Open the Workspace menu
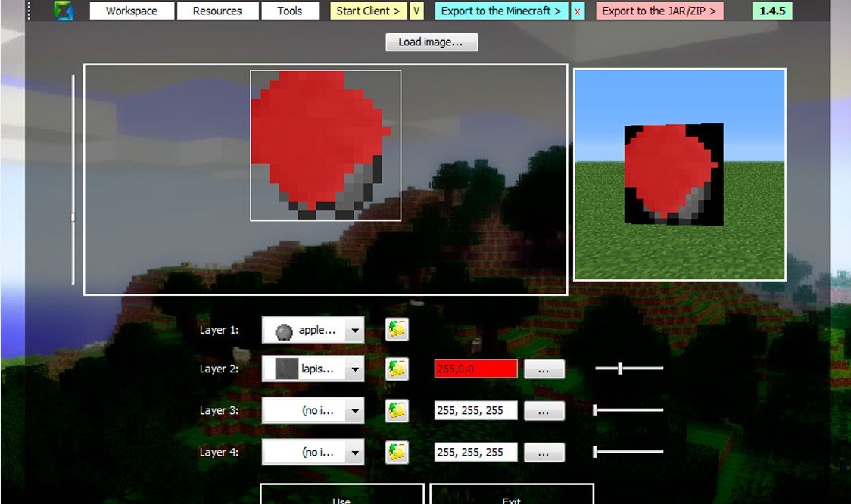851x504 pixels. pos(131,11)
